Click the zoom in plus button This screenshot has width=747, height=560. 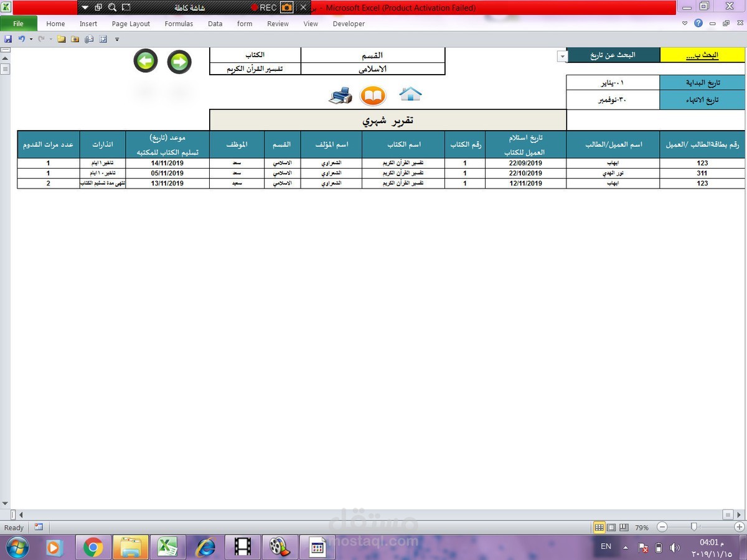739,527
